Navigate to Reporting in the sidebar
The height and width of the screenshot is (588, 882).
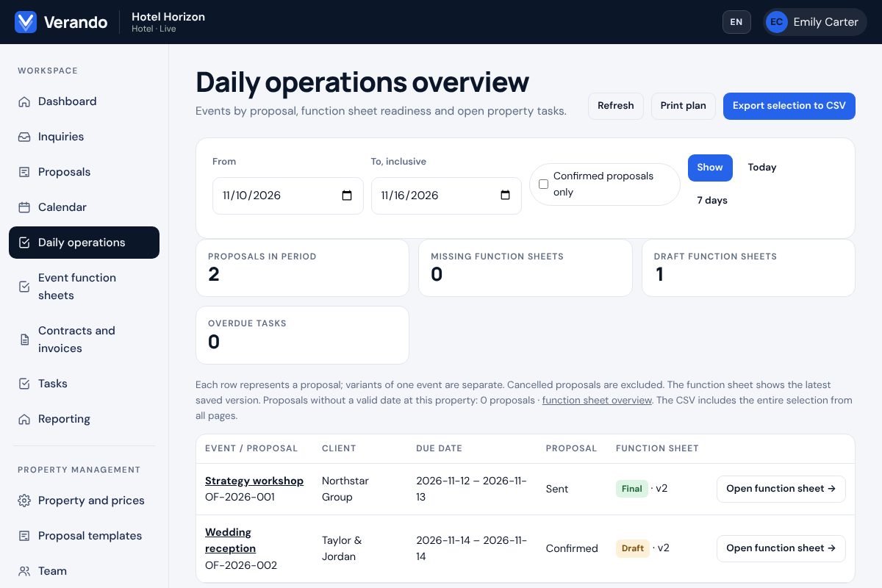(x=84, y=419)
